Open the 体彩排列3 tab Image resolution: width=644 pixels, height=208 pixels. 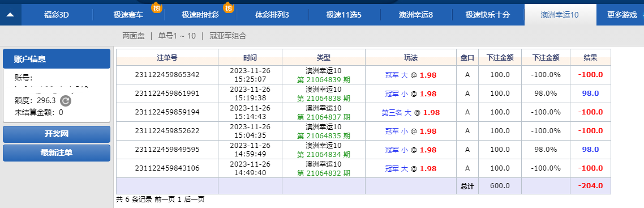pos(272,15)
